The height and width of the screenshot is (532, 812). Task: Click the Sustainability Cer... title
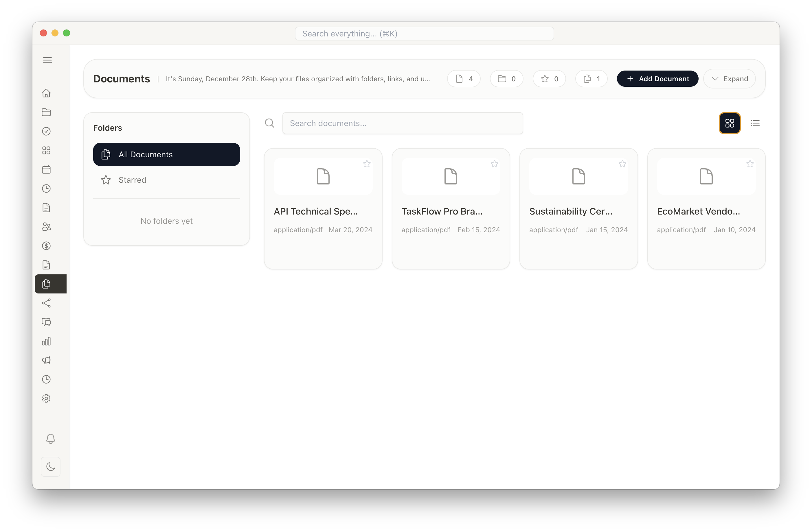pos(571,211)
